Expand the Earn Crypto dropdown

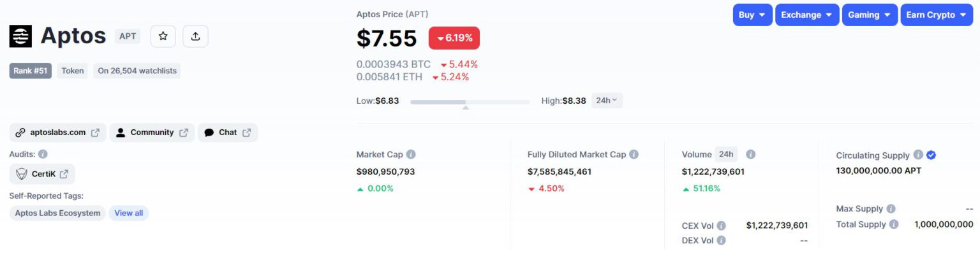tap(936, 15)
